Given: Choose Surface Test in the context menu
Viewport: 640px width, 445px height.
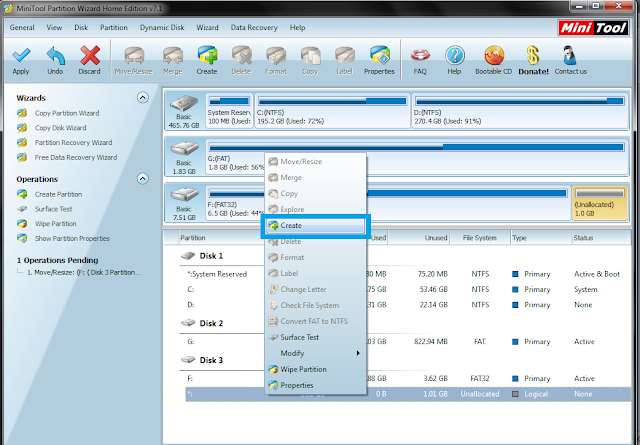Looking at the screenshot, I should click(315, 337).
